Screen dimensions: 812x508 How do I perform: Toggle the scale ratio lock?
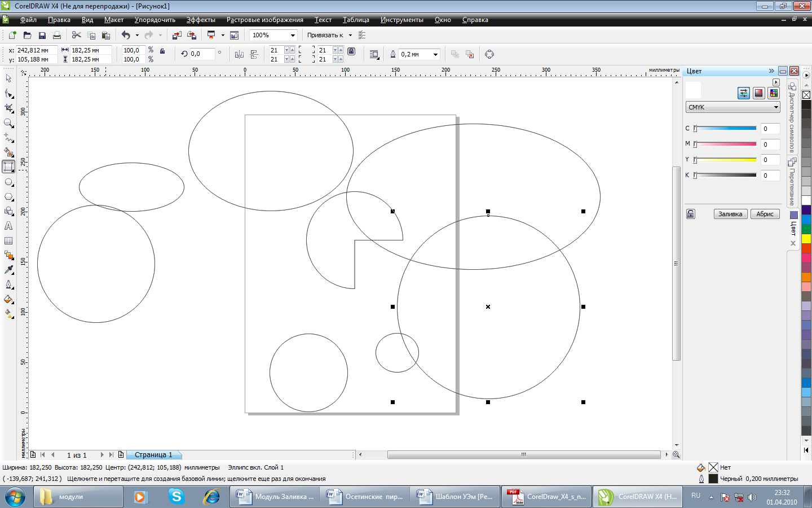click(162, 51)
